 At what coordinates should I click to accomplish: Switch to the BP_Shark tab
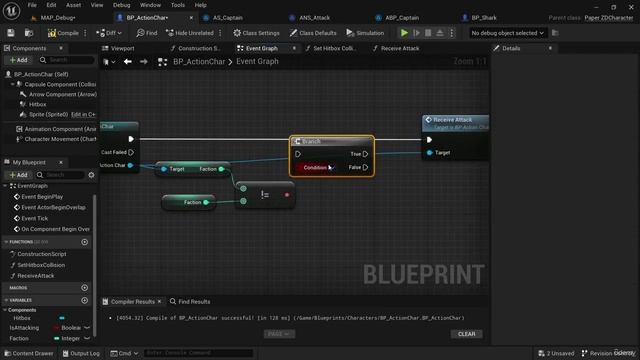(484, 18)
